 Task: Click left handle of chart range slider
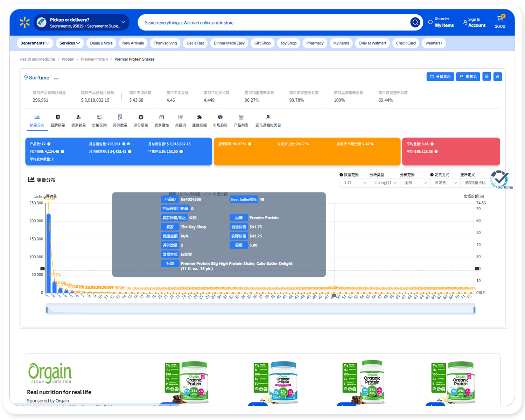coord(47,310)
